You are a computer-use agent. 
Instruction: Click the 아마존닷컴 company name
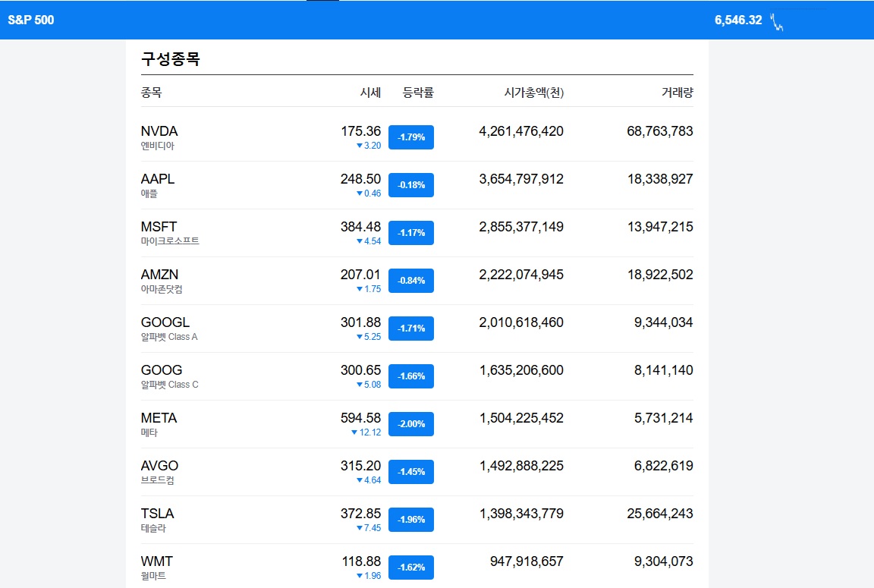tap(162, 289)
